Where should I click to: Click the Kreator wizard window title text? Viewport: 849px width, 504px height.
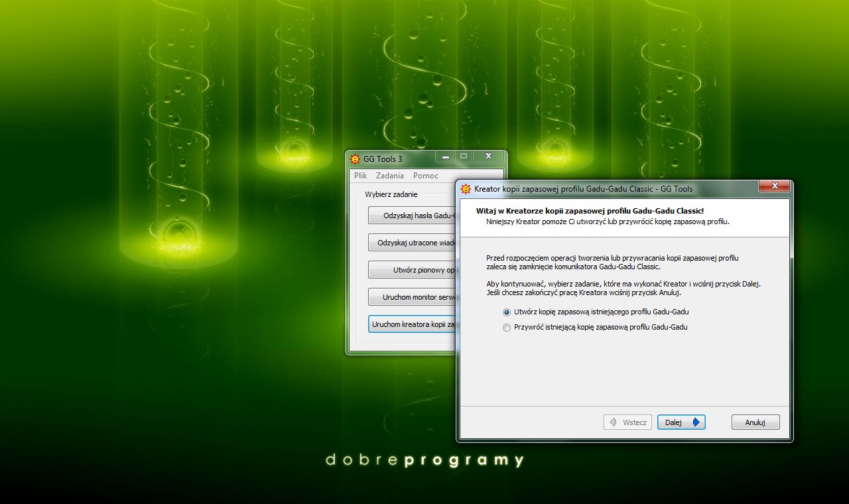click(584, 189)
